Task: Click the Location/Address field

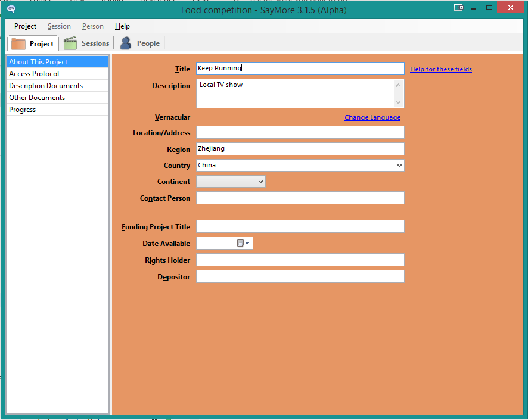Action: click(x=300, y=132)
